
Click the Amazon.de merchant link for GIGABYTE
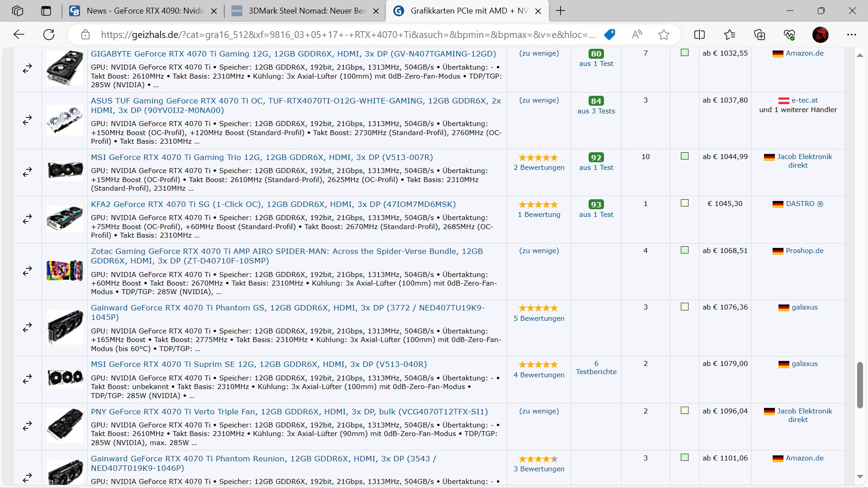pyautogui.click(x=804, y=53)
